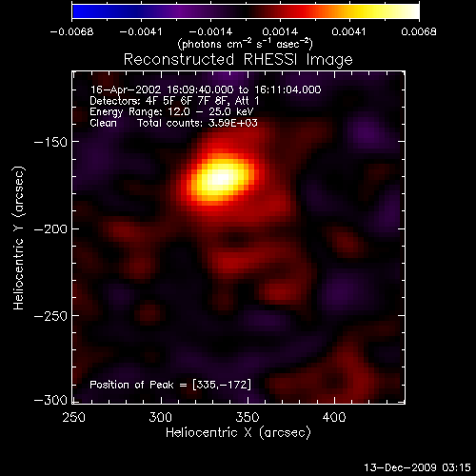This screenshot has width=476, height=476.
Task: Click the Y-axis tick label -150
Action: [x=50, y=142]
